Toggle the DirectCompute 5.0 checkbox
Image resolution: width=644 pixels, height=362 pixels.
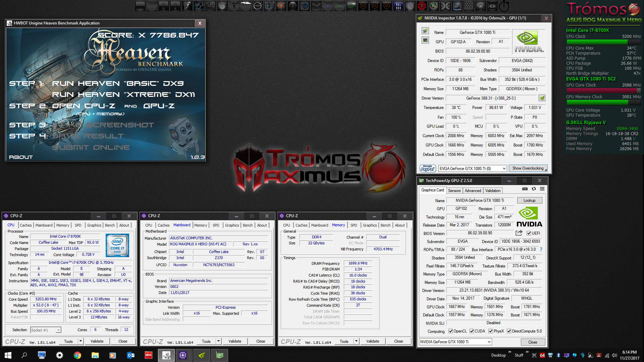(509, 331)
